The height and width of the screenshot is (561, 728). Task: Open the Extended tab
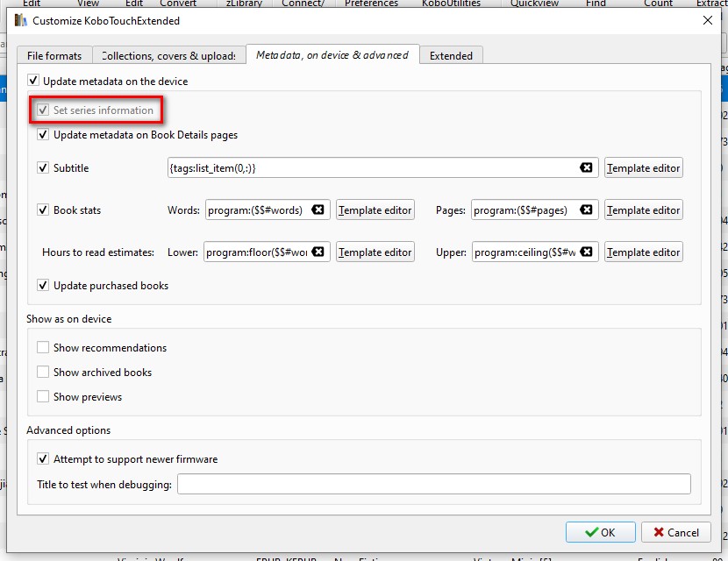tap(452, 56)
